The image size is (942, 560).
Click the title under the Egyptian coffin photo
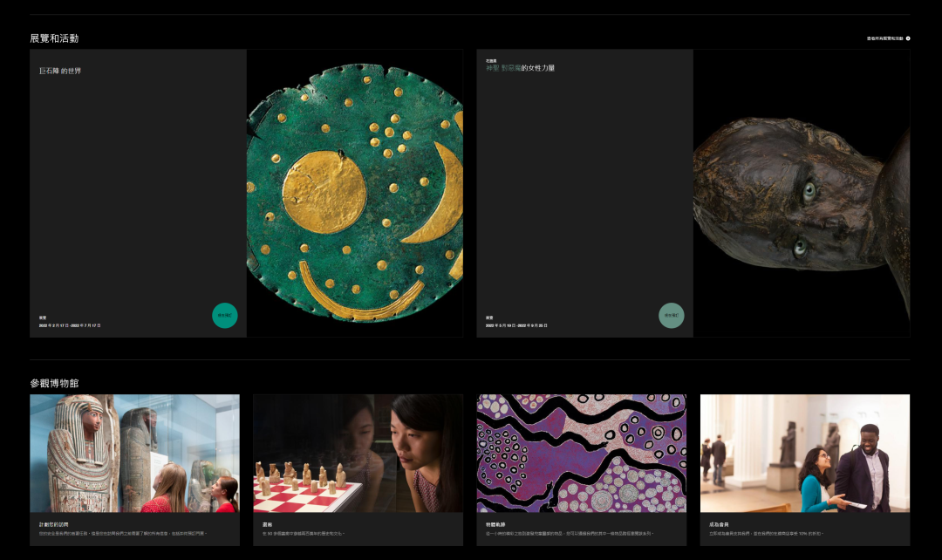(53, 524)
